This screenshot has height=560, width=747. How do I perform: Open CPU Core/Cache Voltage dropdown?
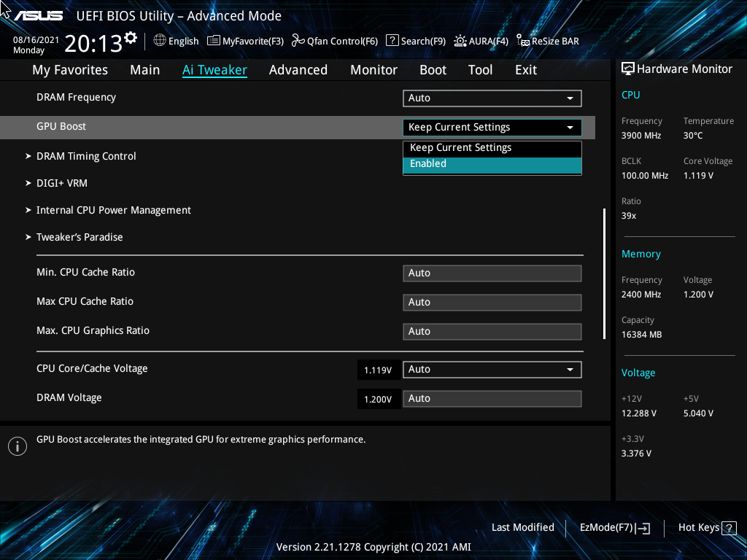492,370
